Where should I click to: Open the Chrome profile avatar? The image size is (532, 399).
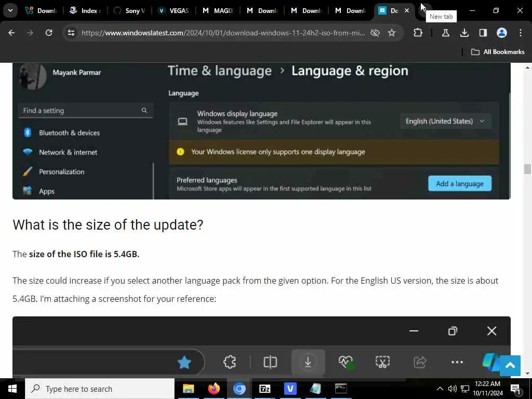(502, 33)
